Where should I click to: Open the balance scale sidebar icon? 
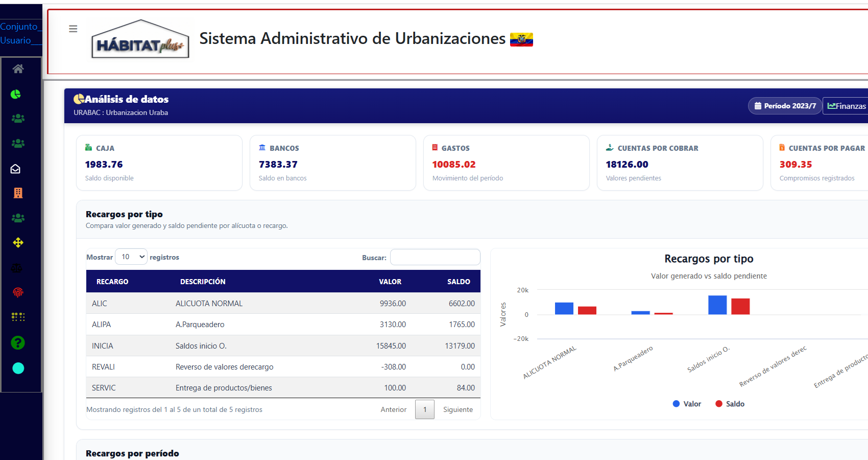(x=16, y=267)
